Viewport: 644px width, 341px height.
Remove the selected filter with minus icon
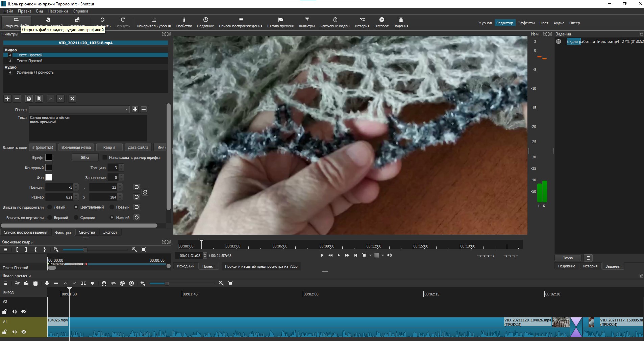pos(18,99)
